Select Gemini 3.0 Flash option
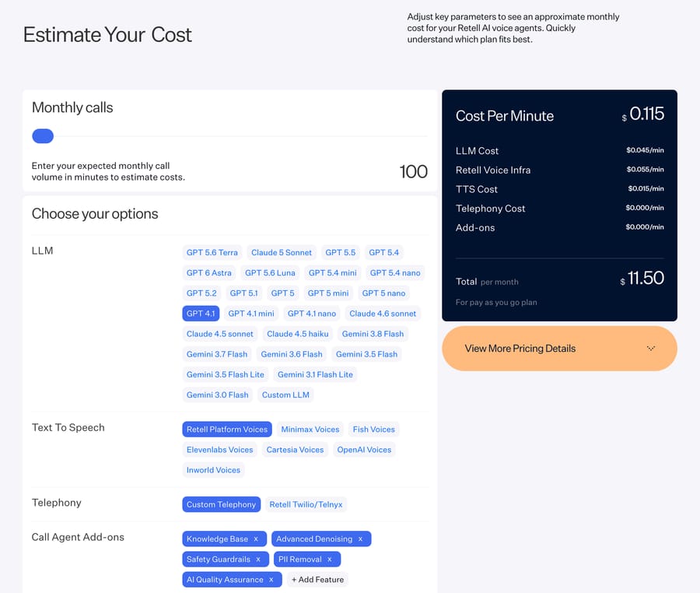 click(218, 395)
